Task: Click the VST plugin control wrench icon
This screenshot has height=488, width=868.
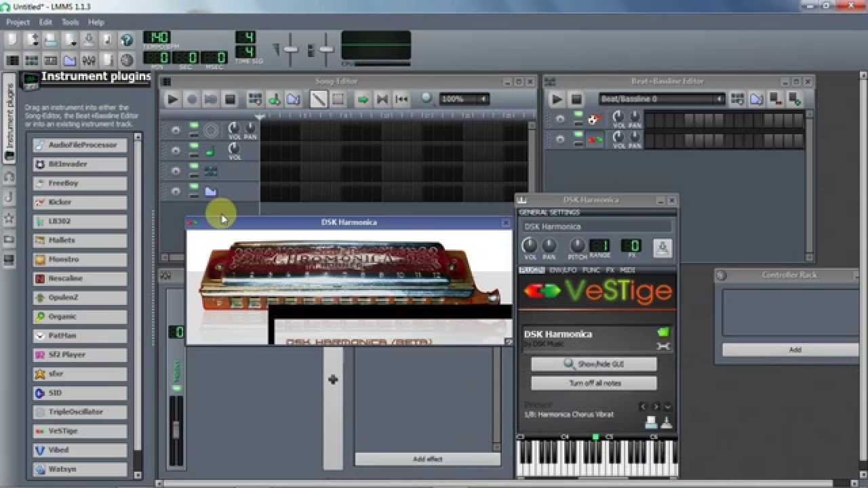Action: (x=663, y=346)
